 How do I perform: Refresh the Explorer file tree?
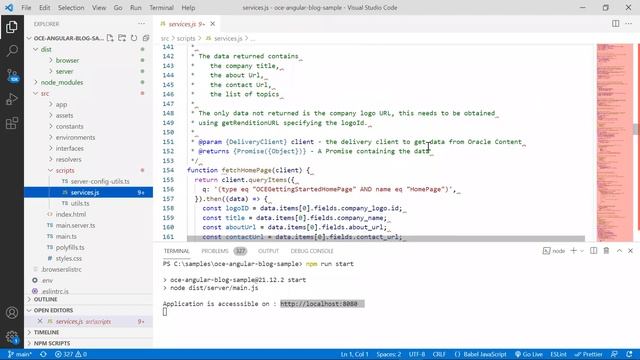point(134,38)
